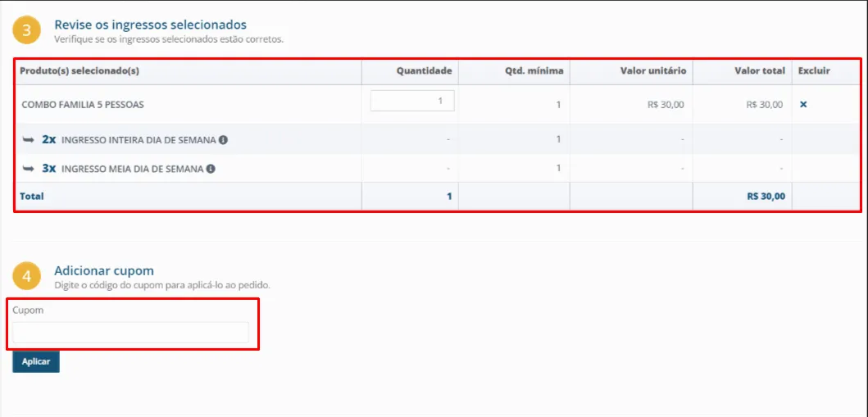Click the Valor total column header
This screenshot has width=868, height=417.
click(x=760, y=70)
